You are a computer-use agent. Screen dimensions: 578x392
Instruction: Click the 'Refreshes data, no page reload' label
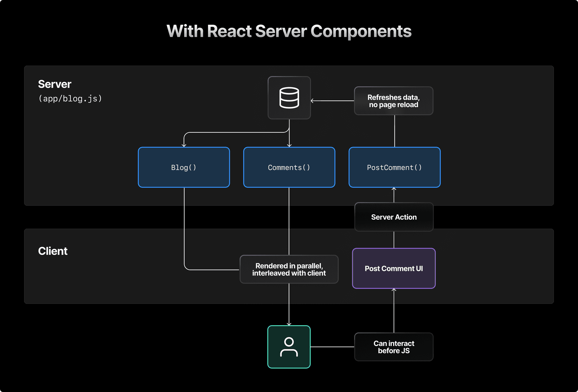[x=393, y=101]
